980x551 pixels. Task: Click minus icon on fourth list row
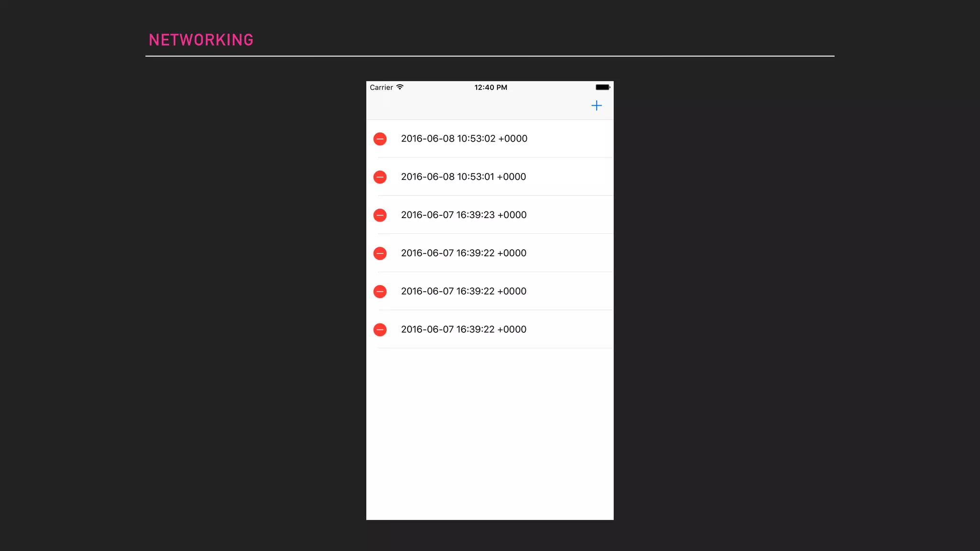coord(380,253)
